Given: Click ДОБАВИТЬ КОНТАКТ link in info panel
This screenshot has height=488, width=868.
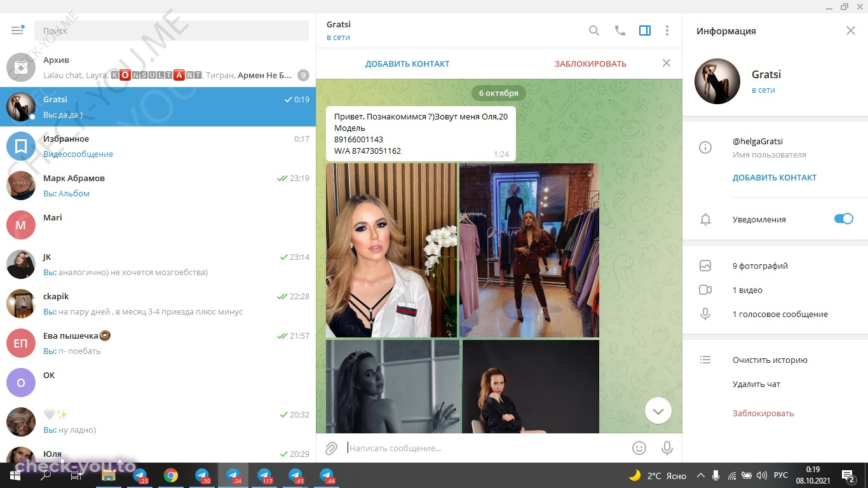Looking at the screenshot, I should (775, 178).
